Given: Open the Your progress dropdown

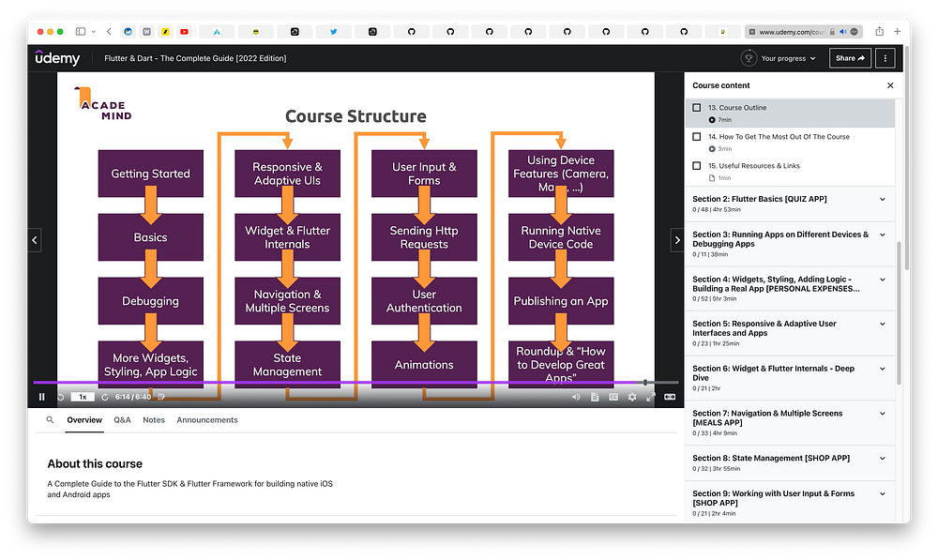Looking at the screenshot, I should tap(788, 58).
